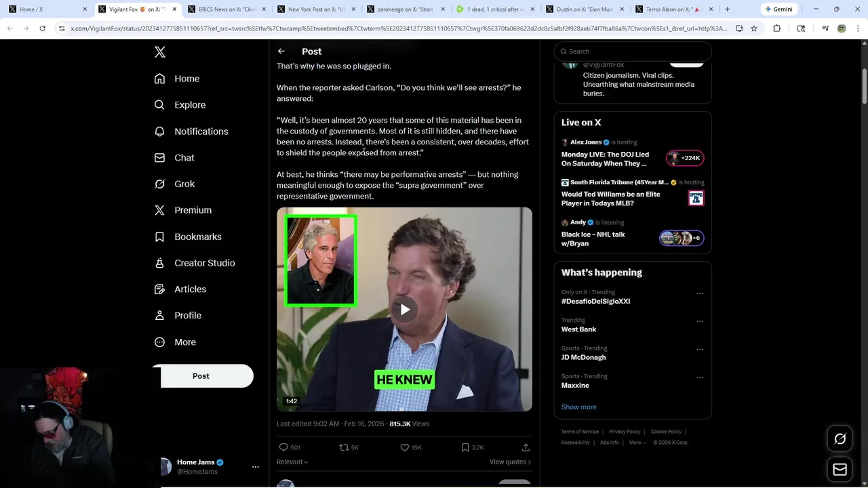
Task: Share the post via share icon
Action: point(526,447)
